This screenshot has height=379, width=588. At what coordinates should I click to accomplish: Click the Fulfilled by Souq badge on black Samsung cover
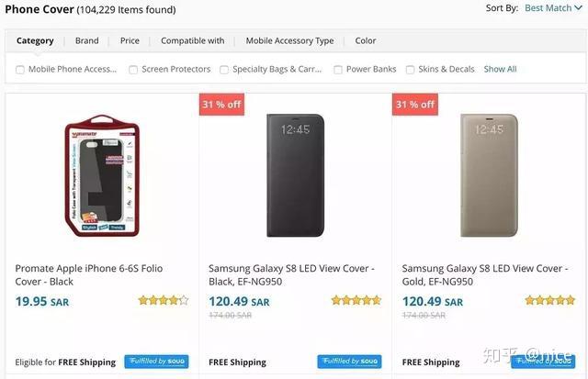click(349, 362)
